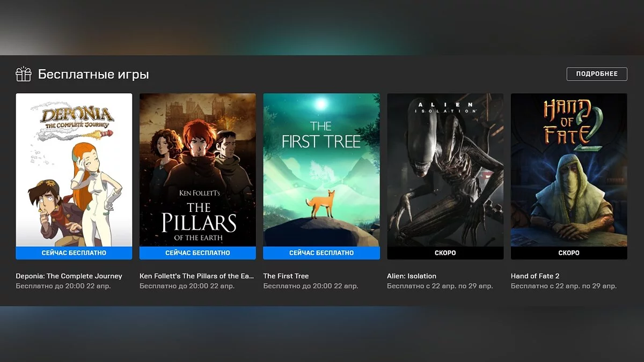Screen dimensions: 644x362
Task: Select The Pillars of the Earth cover
Action: click(197, 170)
